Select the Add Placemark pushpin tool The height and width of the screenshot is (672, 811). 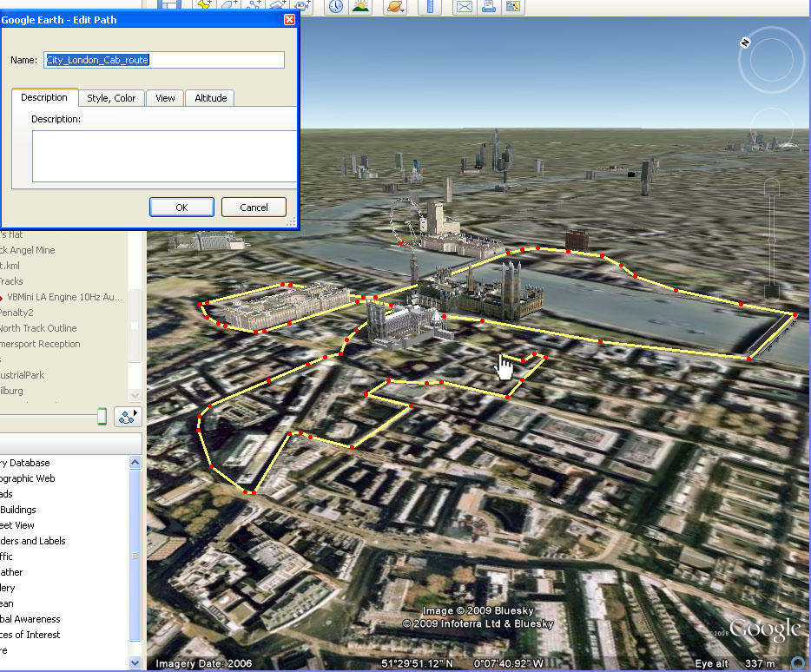[205, 5]
